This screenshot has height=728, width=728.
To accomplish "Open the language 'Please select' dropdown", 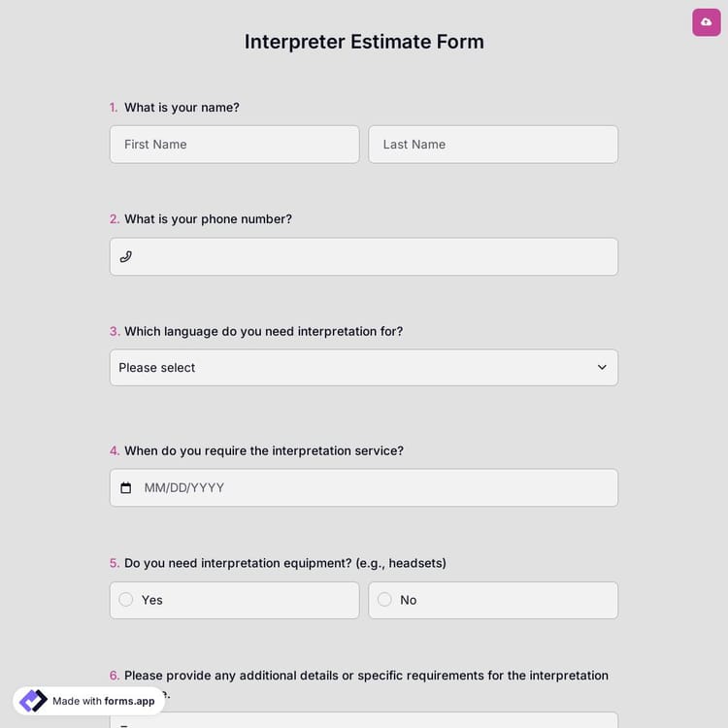I will 349,368.
